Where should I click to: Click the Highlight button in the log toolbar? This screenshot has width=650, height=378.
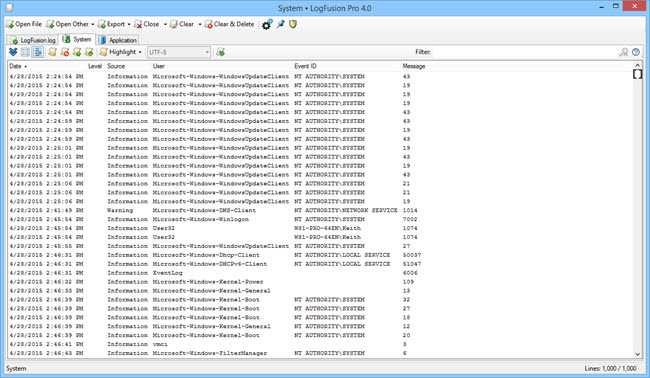point(118,52)
